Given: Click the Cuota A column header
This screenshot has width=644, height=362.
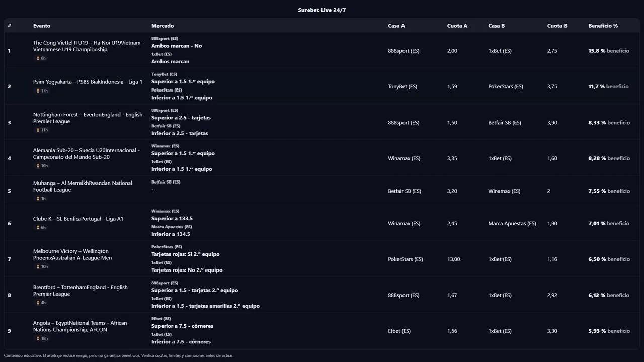Looking at the screenshot, I should click(x=457, y=26).
